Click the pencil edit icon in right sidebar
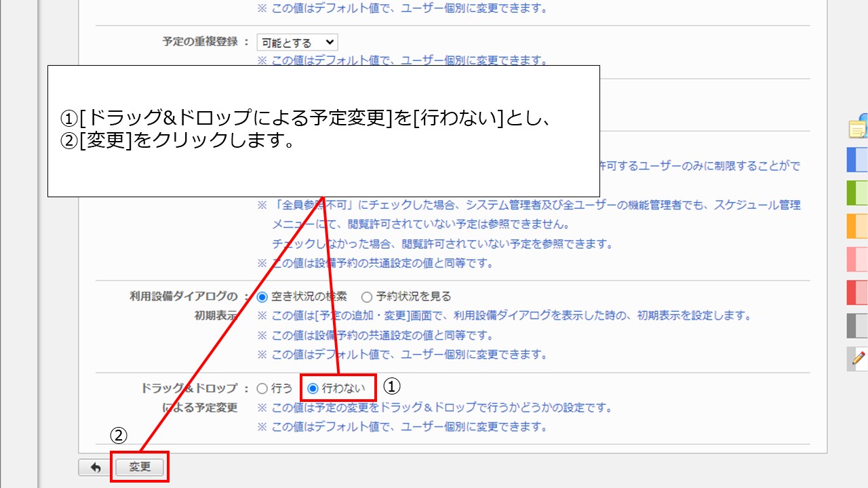868x488 pixels. point(858,359)
